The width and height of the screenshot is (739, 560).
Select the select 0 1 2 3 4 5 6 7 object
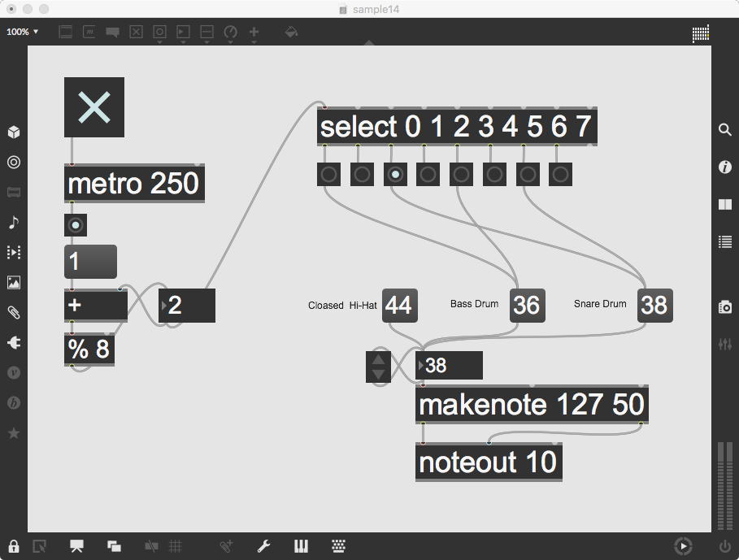[x=457, y=126]
